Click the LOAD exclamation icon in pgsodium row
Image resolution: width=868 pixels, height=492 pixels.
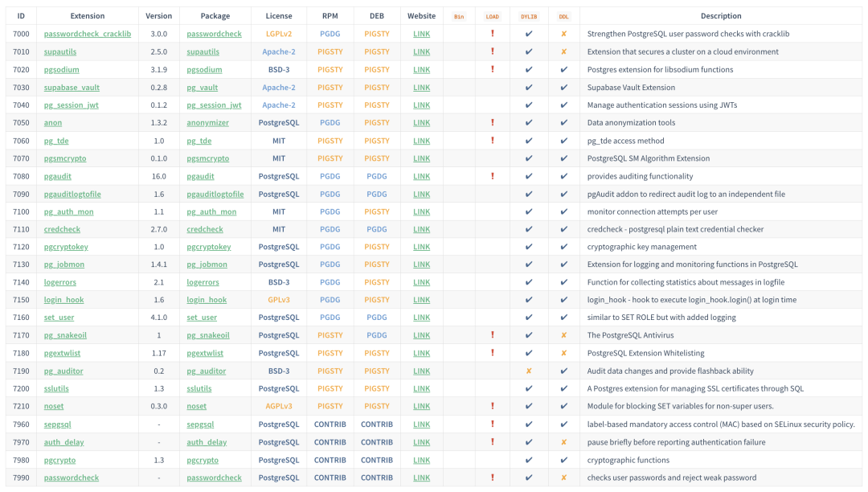(492, 70)
